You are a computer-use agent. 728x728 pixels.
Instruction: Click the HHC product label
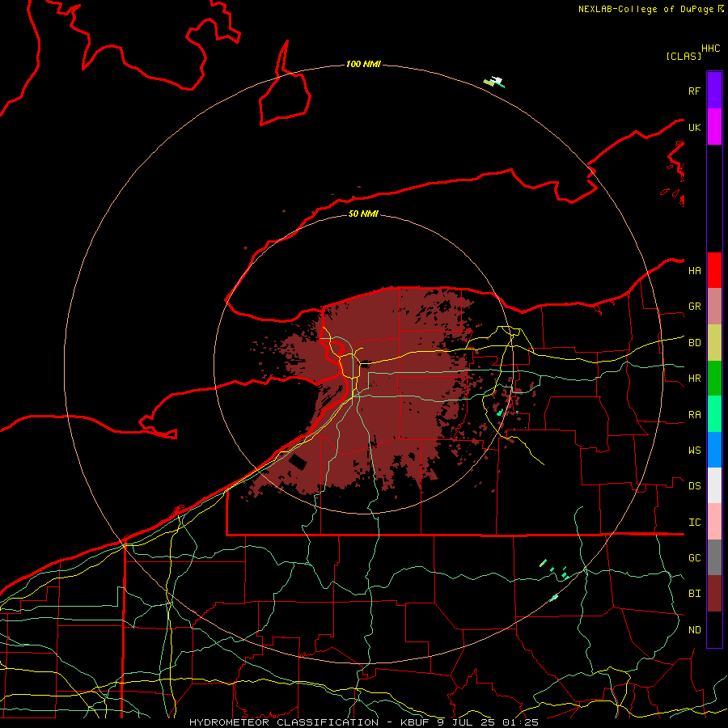tap(710, 49)
